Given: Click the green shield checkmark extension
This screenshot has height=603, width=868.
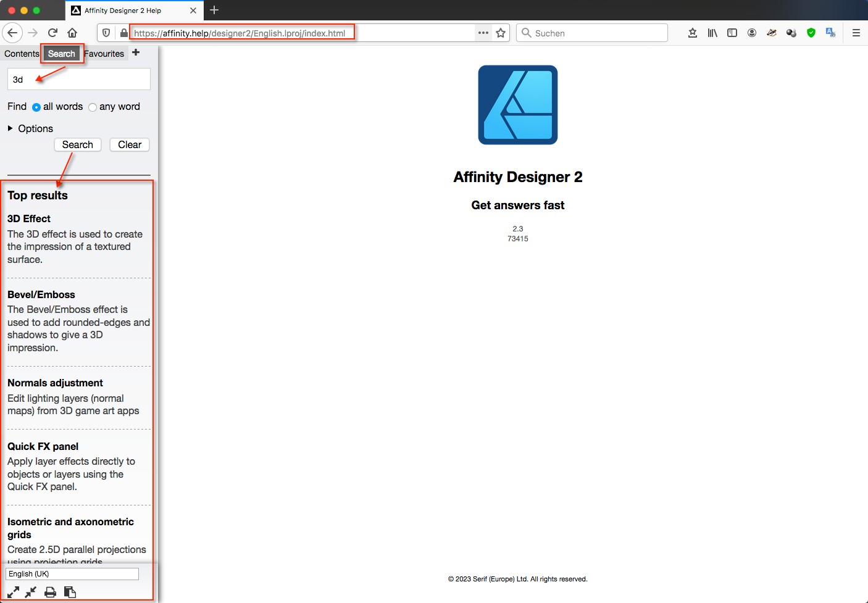Looking at the screenshot, I should [x=811, y=33].
